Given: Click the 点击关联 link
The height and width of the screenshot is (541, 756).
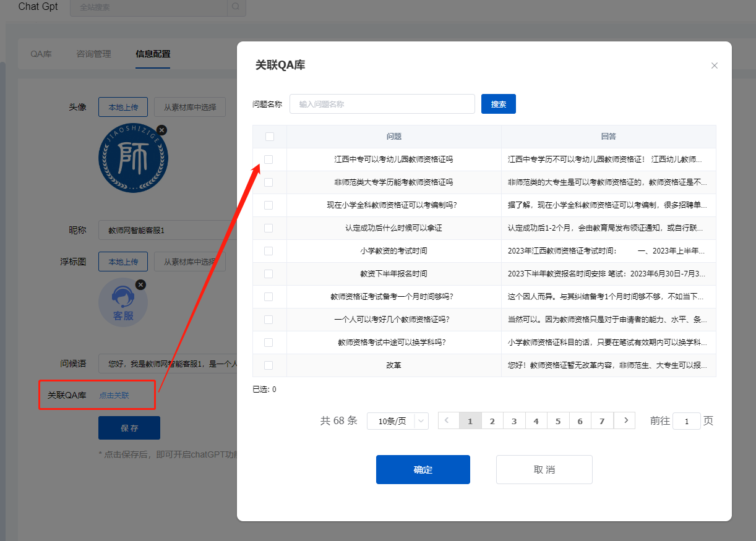Looking at the screenshot, I should click(x=114, y=395).
